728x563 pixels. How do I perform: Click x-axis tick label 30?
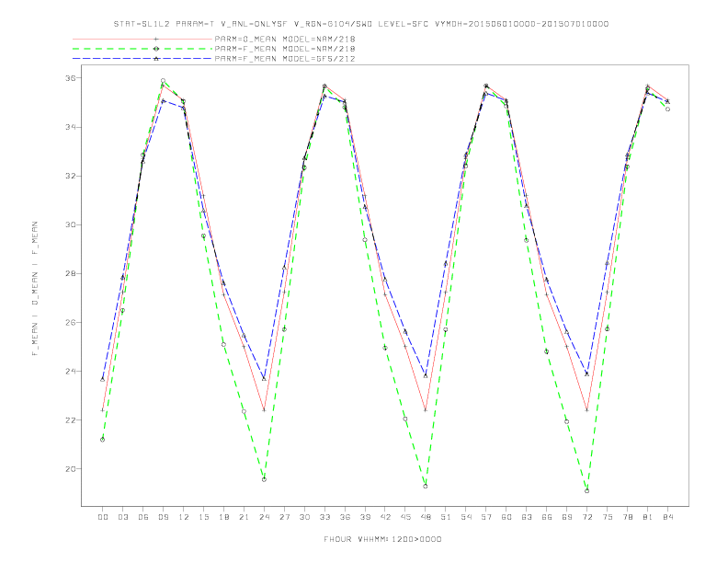tap(304, 517)
